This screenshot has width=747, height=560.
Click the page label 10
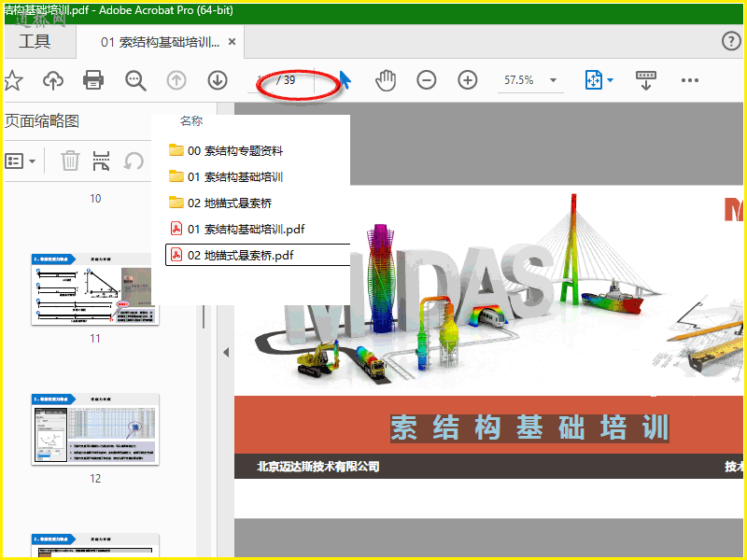click(x=95, y=199)
